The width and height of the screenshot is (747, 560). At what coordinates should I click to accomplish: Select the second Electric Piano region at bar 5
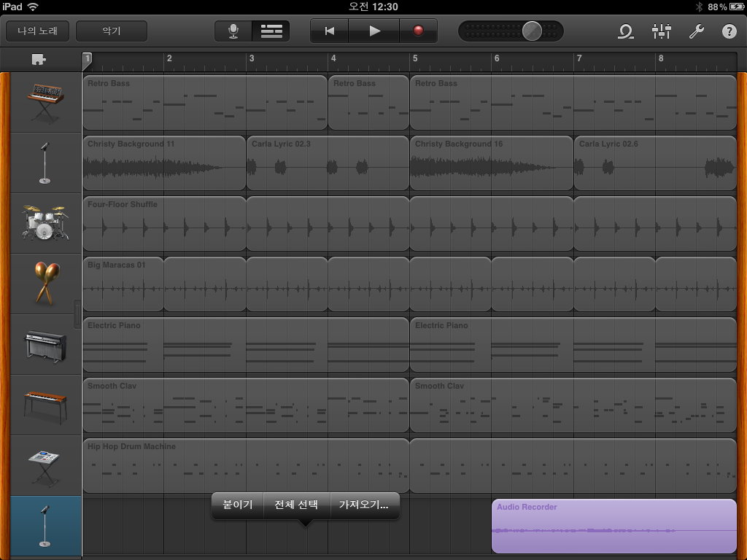click(573, 344)
